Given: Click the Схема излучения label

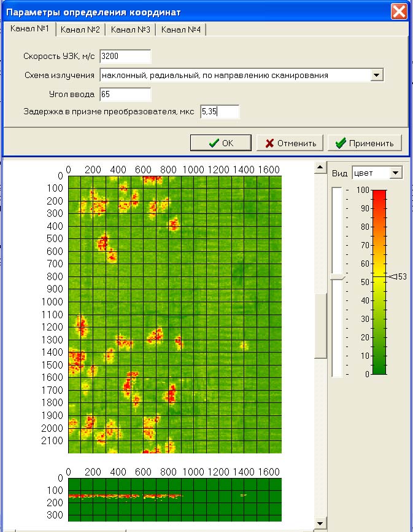Looking at the screenshot, I should (60, 75).
